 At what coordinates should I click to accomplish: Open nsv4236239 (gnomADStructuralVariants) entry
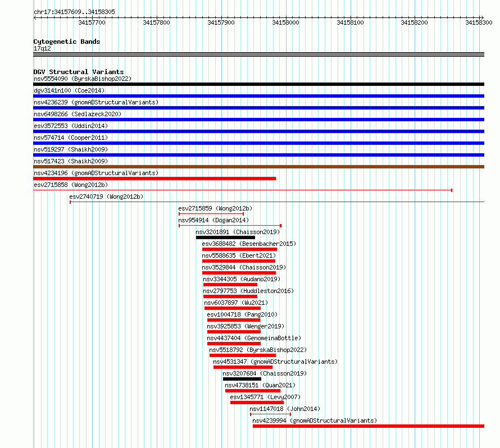[x=96, y=102]
